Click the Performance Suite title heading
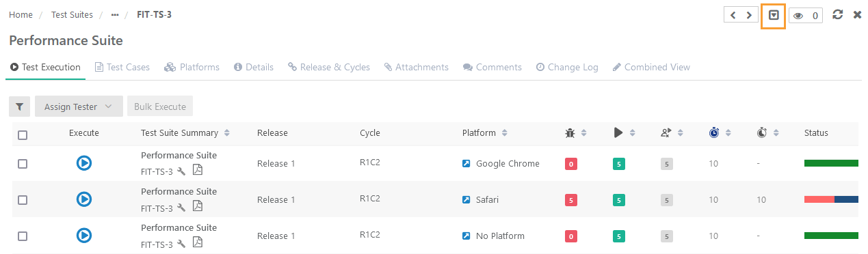868x254 pixels. click(x=66, y=40)
